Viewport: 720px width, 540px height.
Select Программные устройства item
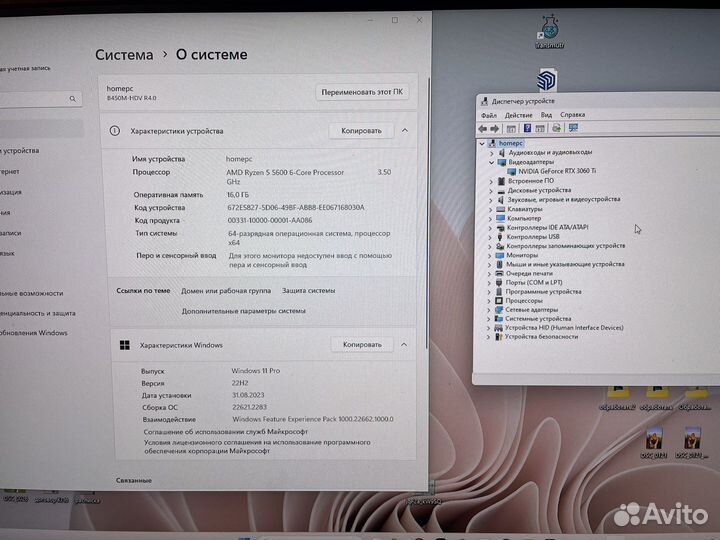tap(543, 292)
